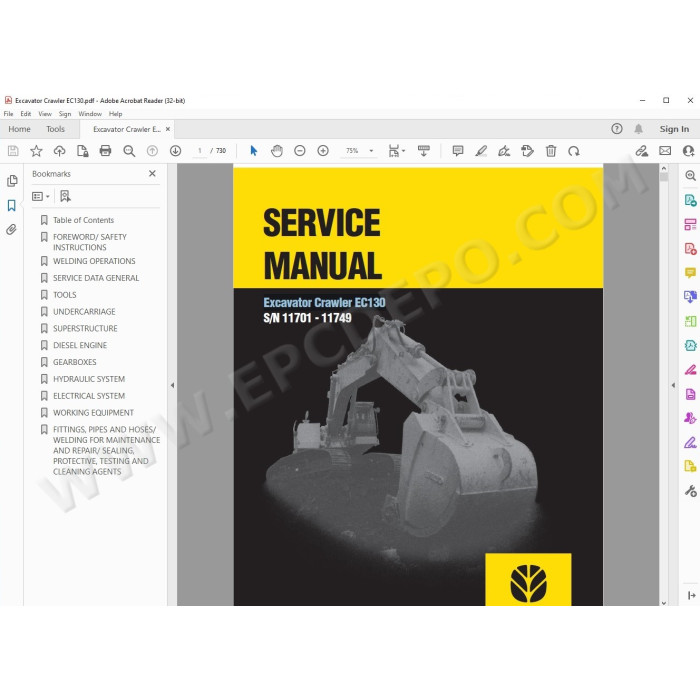Select the highlighter pen tool
The image size is (700, 700).
point(481,151)
